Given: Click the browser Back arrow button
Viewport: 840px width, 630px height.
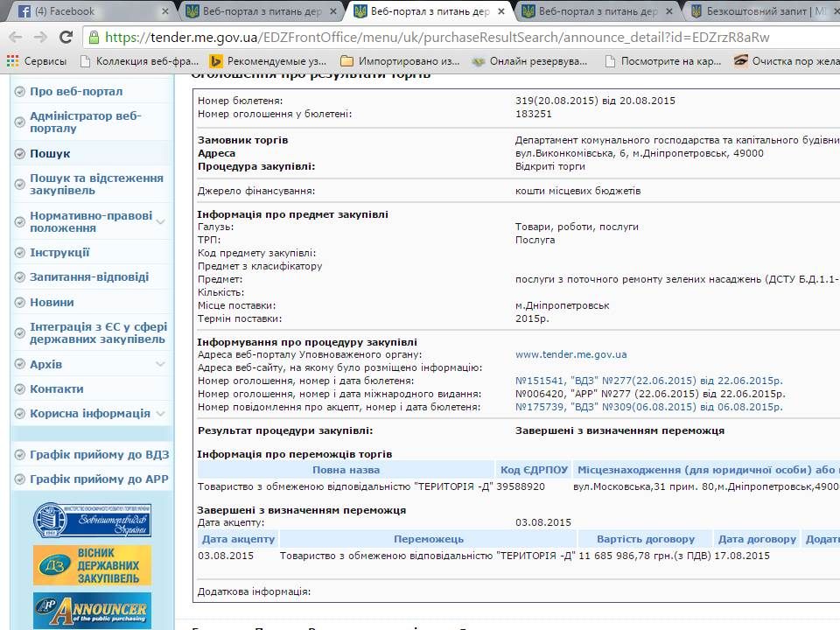Looking at the screenshot, I should pyautogui.click(x=16, y=38).
